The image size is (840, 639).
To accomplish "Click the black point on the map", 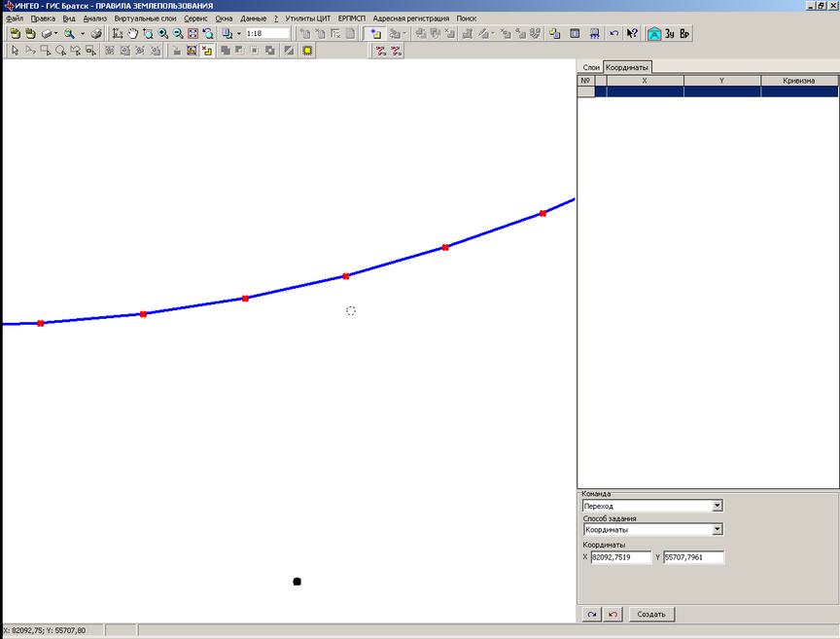I will coord(297,582).
